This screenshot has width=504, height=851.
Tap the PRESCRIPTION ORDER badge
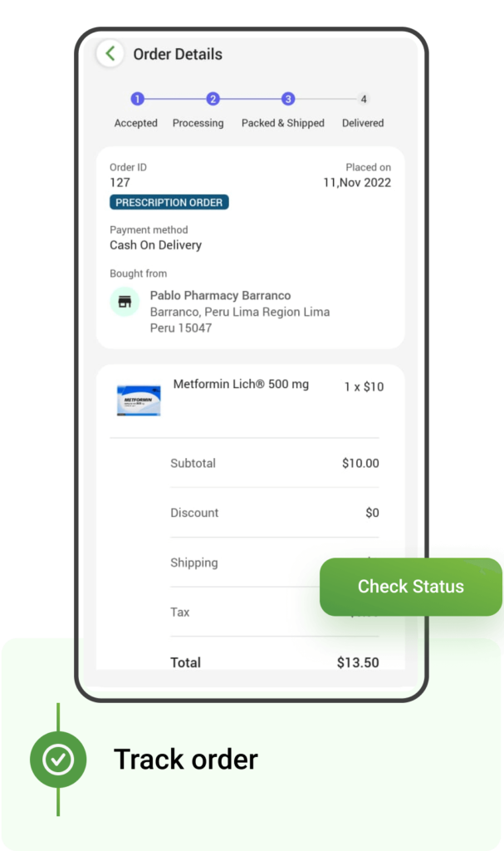coord(169,203)
